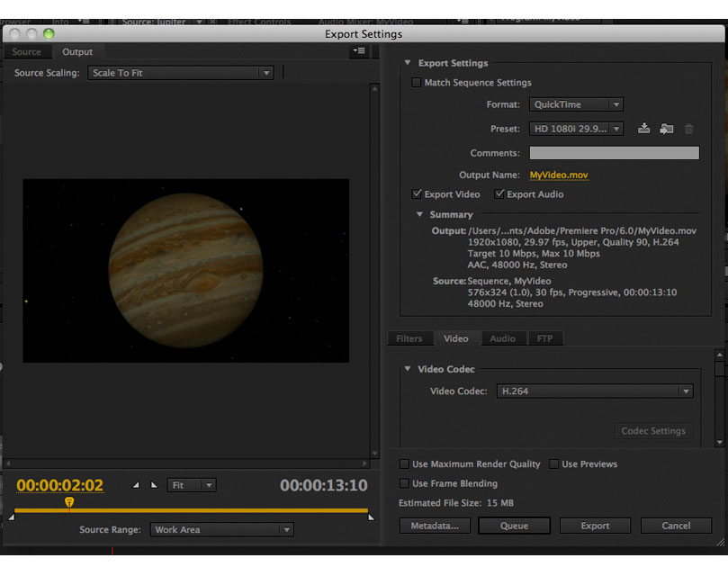Import an export preset
Screen dimensions: 728x576
pyautogui.click(x=666, y=129)
